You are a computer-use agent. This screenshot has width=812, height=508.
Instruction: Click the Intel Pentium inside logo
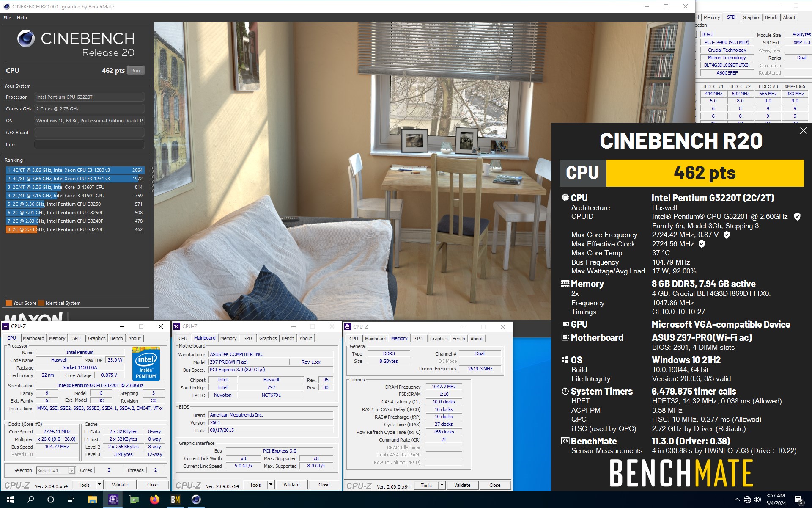[x=146, y=363]
